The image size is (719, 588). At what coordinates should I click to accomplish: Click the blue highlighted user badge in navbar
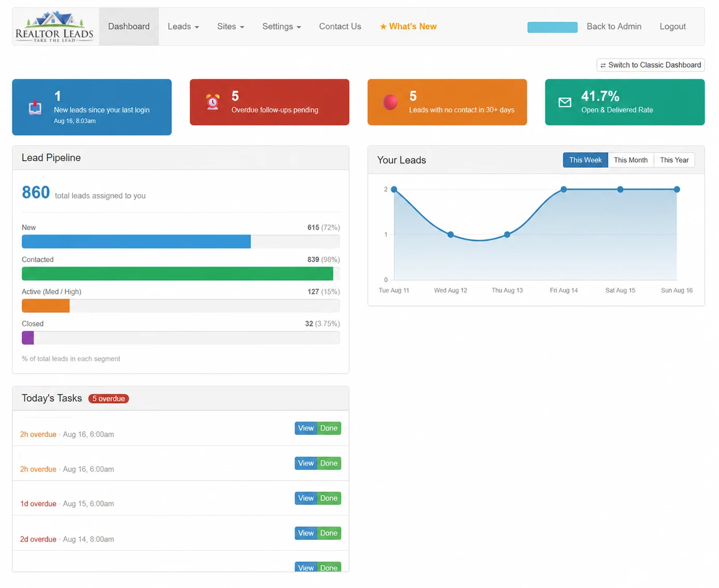point(552,27)
